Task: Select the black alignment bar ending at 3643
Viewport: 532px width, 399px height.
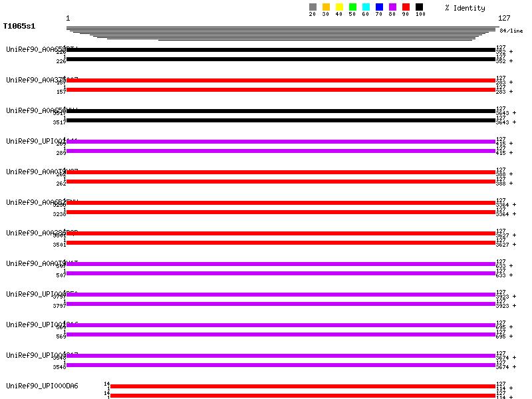Action: point(281,111)
